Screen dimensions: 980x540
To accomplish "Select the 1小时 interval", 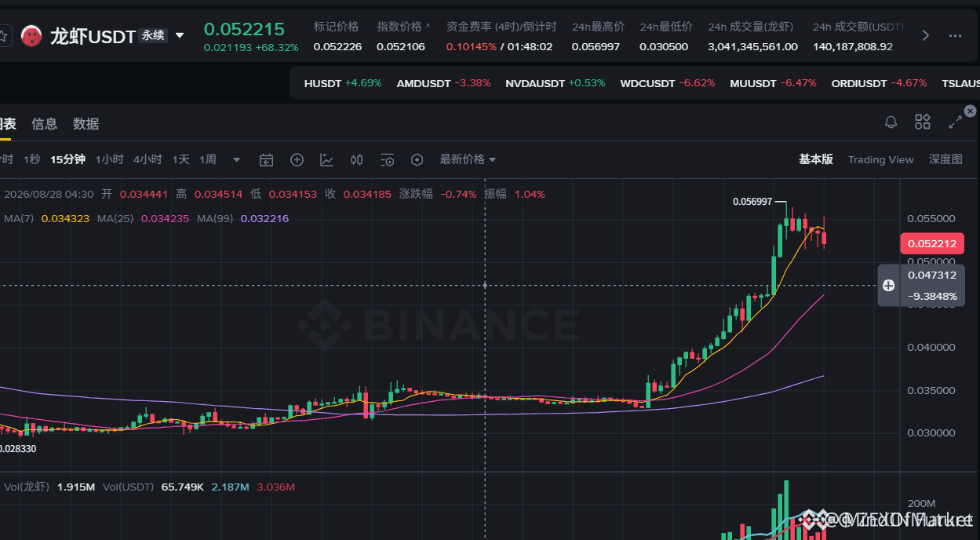I will (110, 159).
